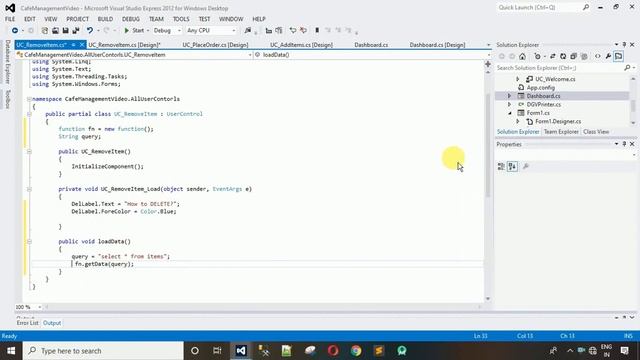Collapse the Form1.cs tree node
This screenshot has height=360, width=640.
[510, 113]
